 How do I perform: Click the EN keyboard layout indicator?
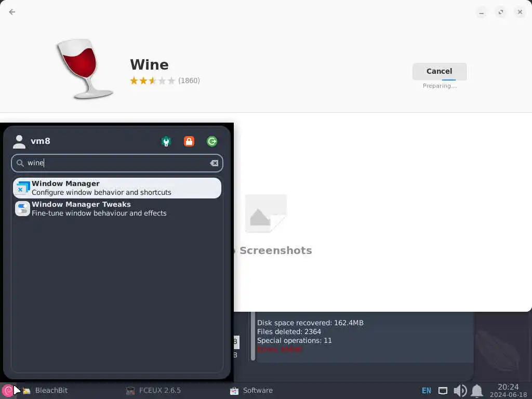point(427,391)
